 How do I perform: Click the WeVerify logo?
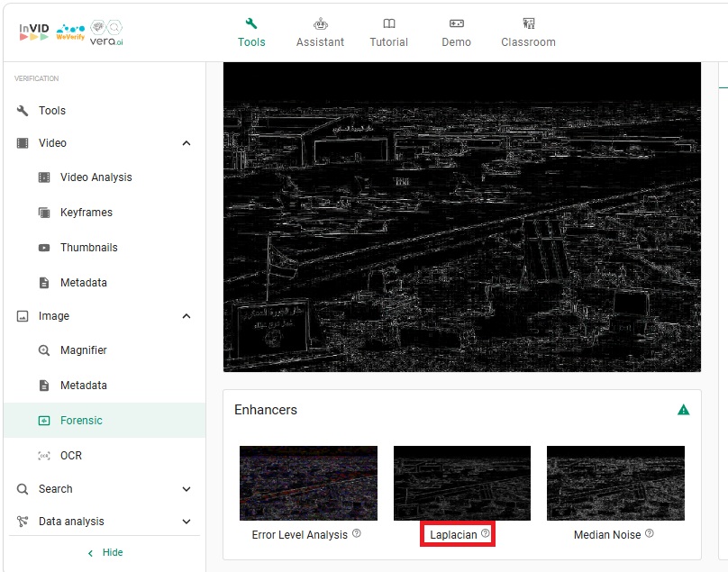point(70,32)
